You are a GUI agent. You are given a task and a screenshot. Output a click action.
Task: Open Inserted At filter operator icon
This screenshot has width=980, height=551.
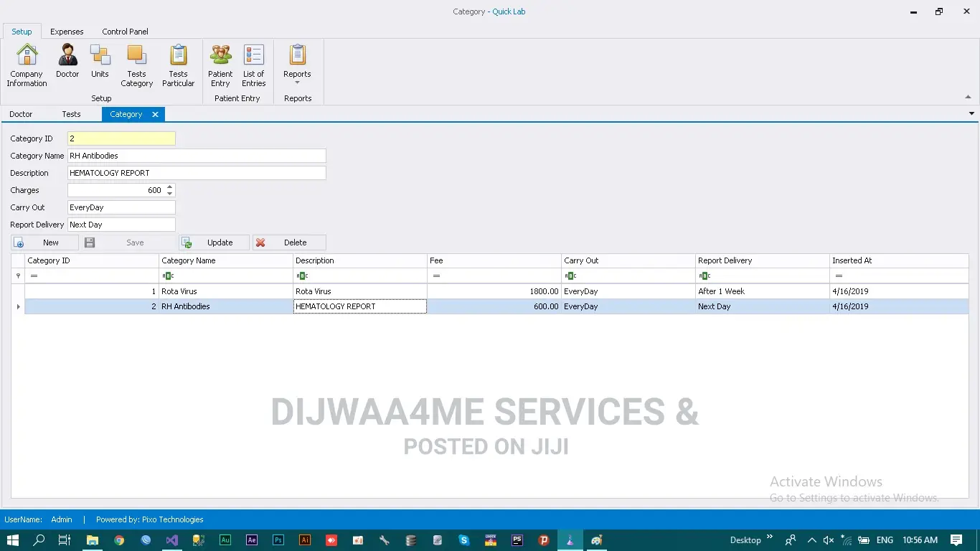839,276
